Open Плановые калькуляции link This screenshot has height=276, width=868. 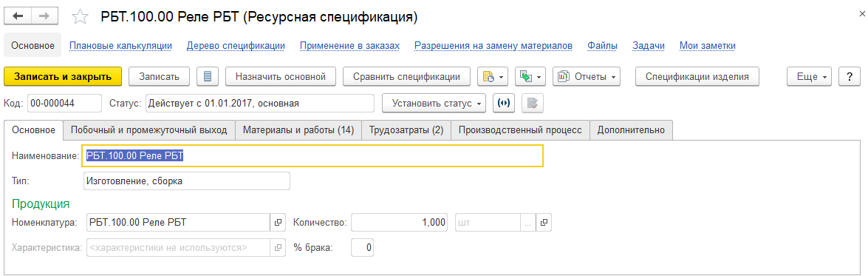tap(120, 45)
